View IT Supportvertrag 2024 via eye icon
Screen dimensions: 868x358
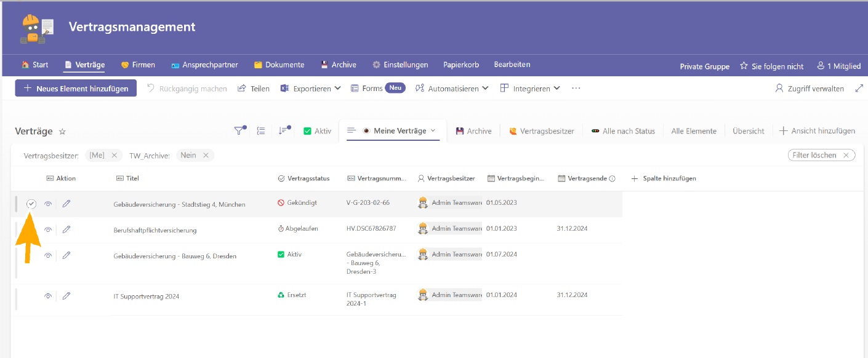(x=48, y=296)
